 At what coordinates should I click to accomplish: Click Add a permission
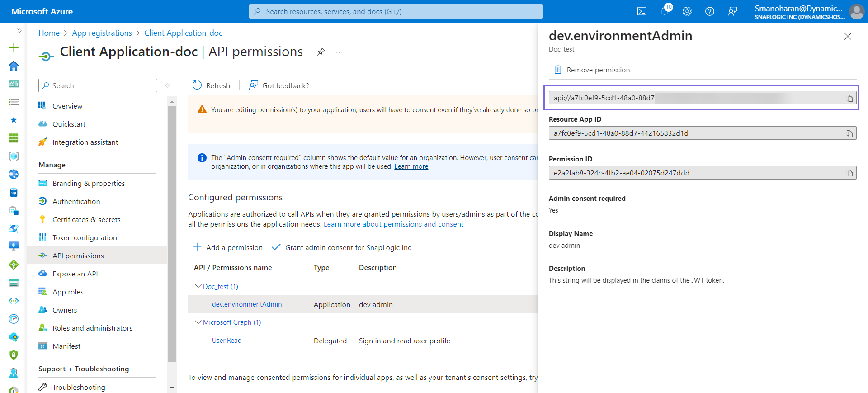tap(228, 247)
